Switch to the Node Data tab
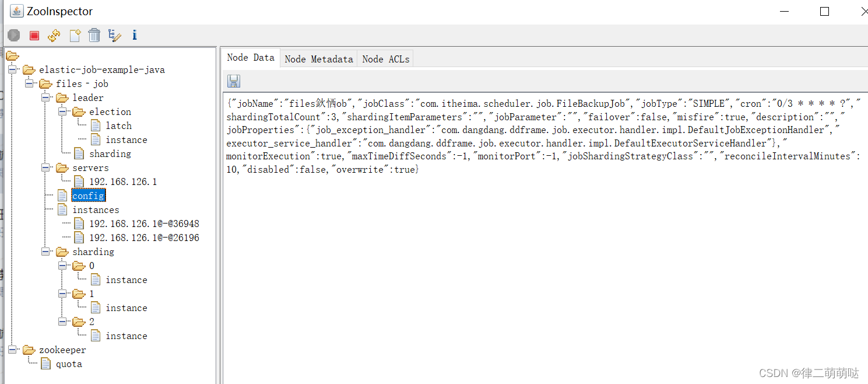Screen dimensions: 868x384 [x=251, y=58]
